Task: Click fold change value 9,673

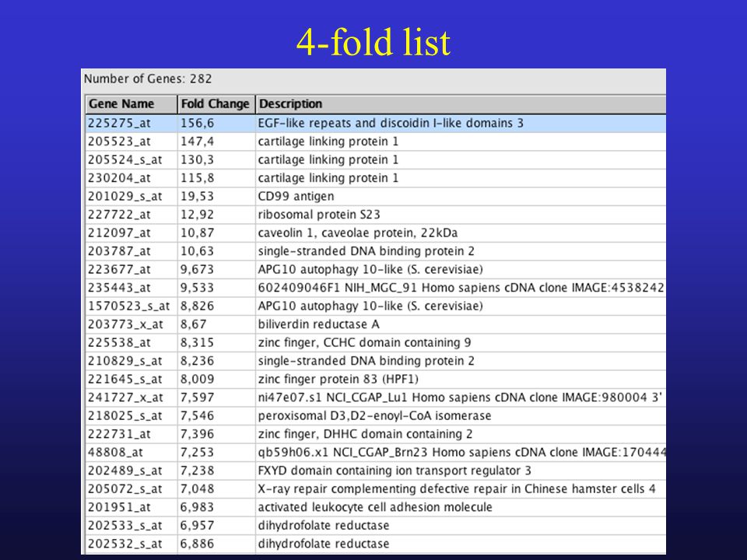Action: pyautogui.click(x=197, y=270)
